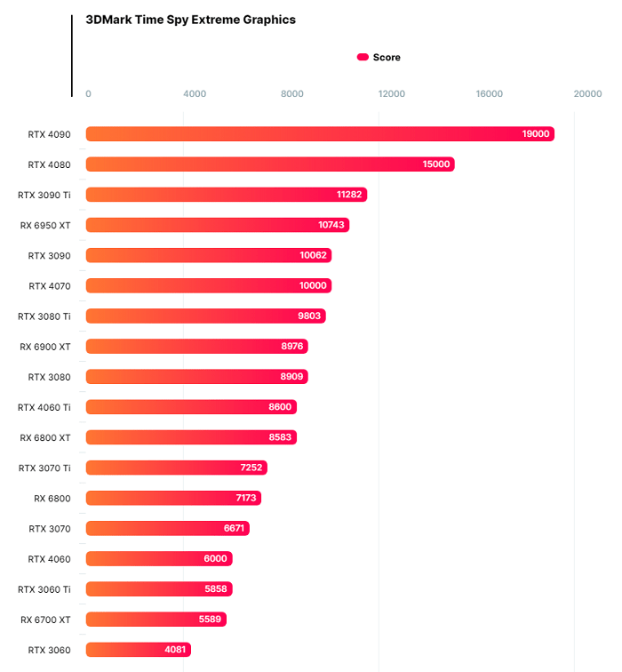622x672 pixels.
Task: Click the Score legend label
Action: [x=387, y=58]
